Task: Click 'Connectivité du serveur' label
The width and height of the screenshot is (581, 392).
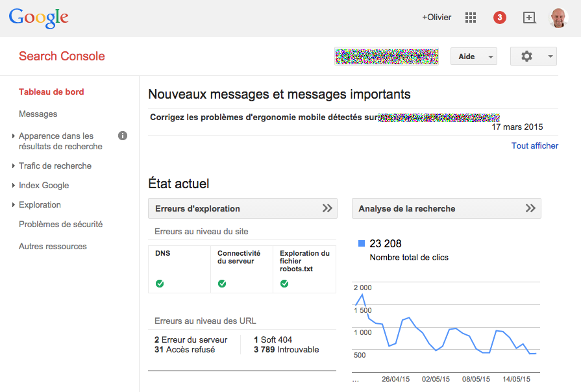Action: pyautogui.click(x=239, y=257)
